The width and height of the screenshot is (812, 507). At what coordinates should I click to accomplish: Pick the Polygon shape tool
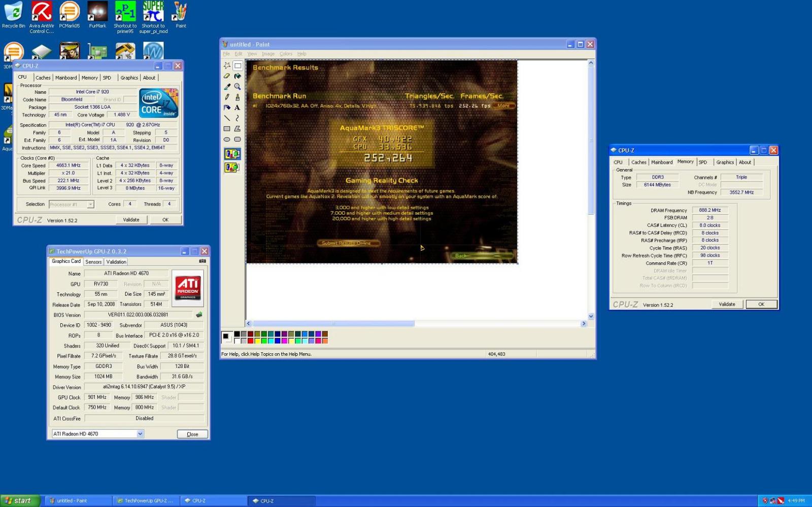238,129
